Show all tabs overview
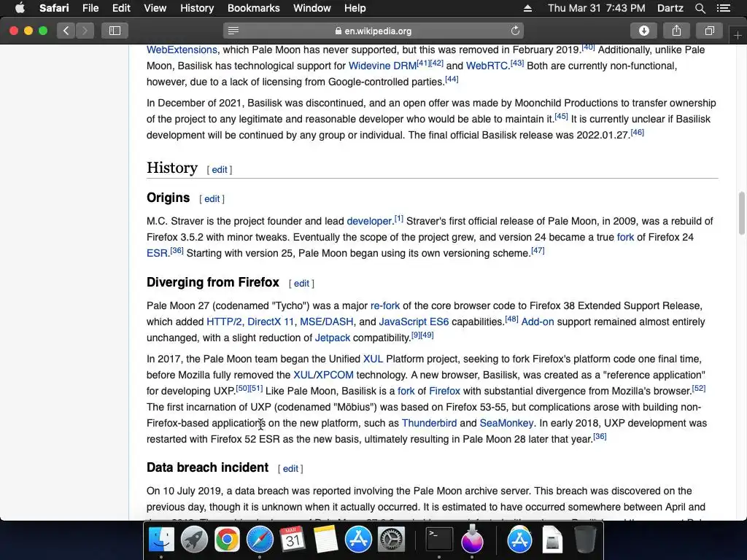Viewport: 747px width, 560px height. 709,31
